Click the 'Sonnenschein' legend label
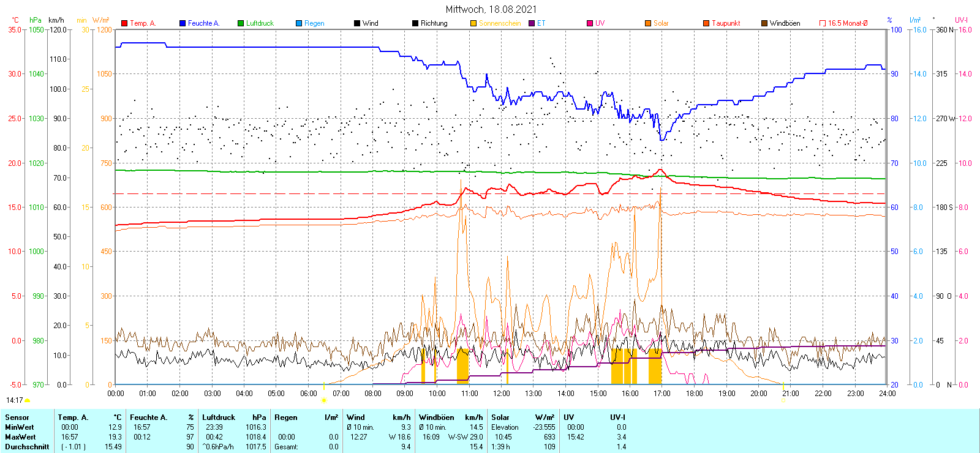 500,23
